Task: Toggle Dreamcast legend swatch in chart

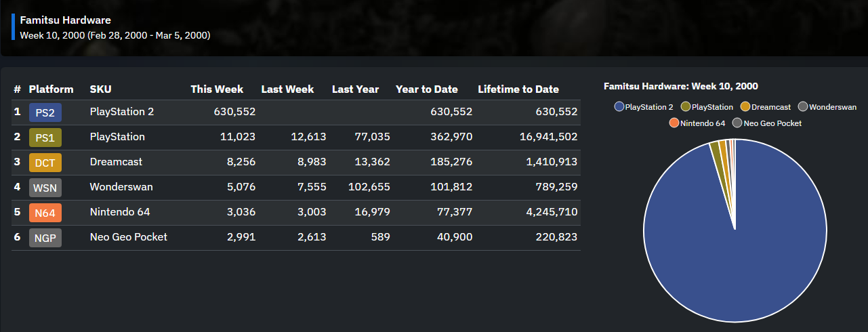Action: tap(745, 106)
